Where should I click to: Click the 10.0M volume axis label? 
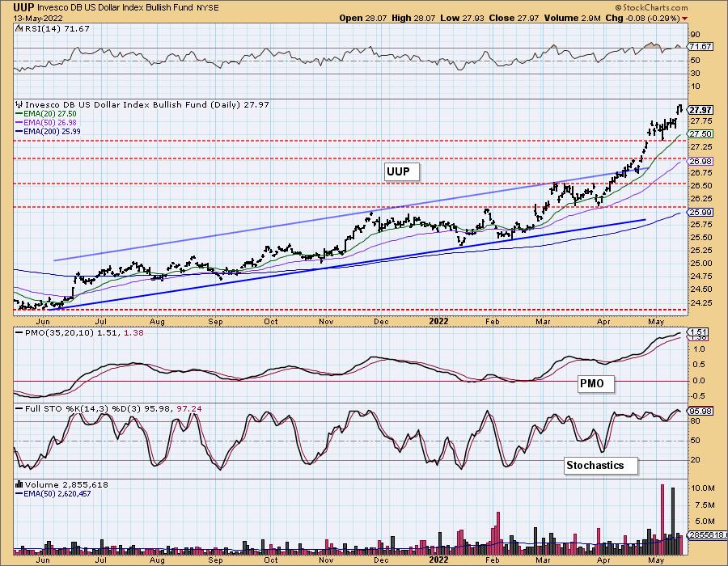point(703,488)
